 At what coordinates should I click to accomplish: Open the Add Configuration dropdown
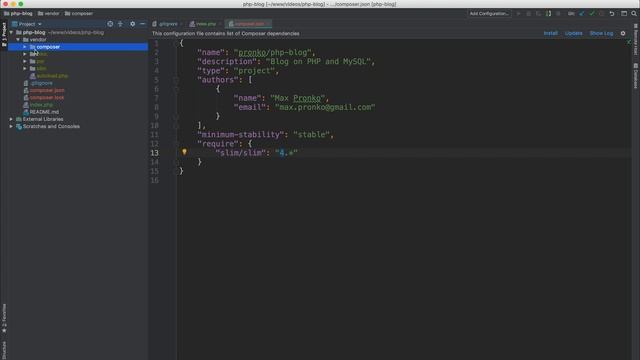pyautogui.click(x=489, y=13)
